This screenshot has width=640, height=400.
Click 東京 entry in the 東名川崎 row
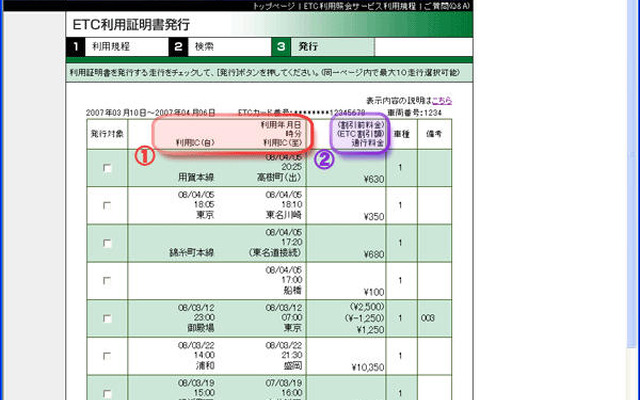pyautogui.click(x=205, y=215)
